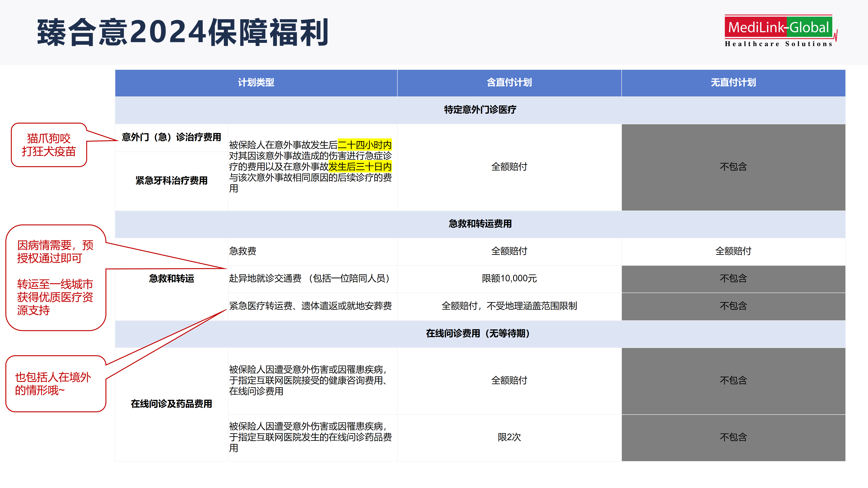Click the highlighted 发生后三十日内 text
This screenshot has height=488, width=868.
pyautogui.click(x=360, y=167)
